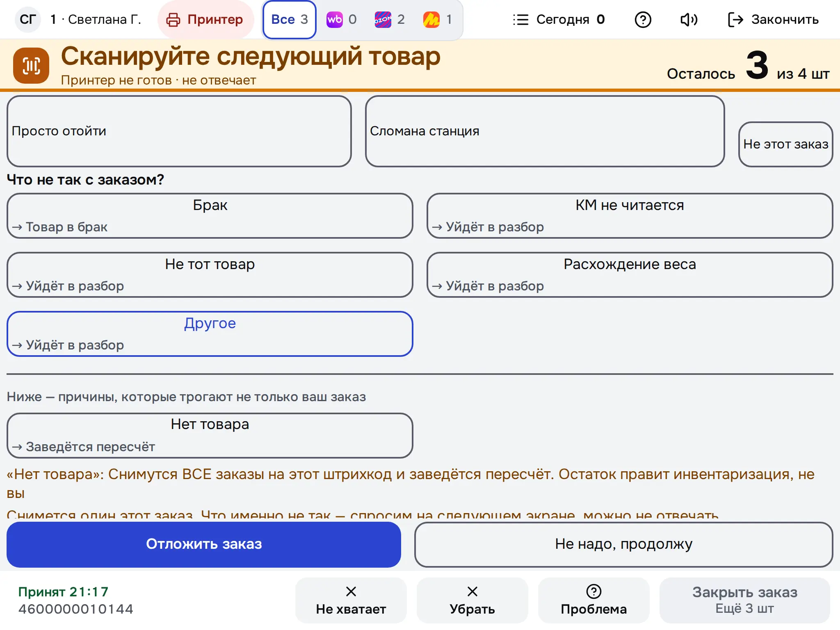The height and width of the screenshot is (630, 840).
Task: Select the Нет товара reason
Action: click(210, 435)
